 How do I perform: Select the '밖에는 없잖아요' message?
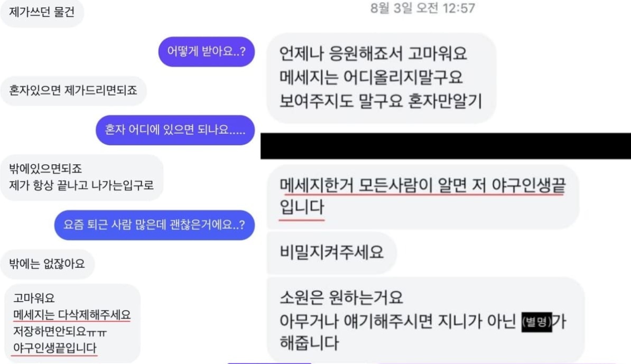[x=47, y=264]
